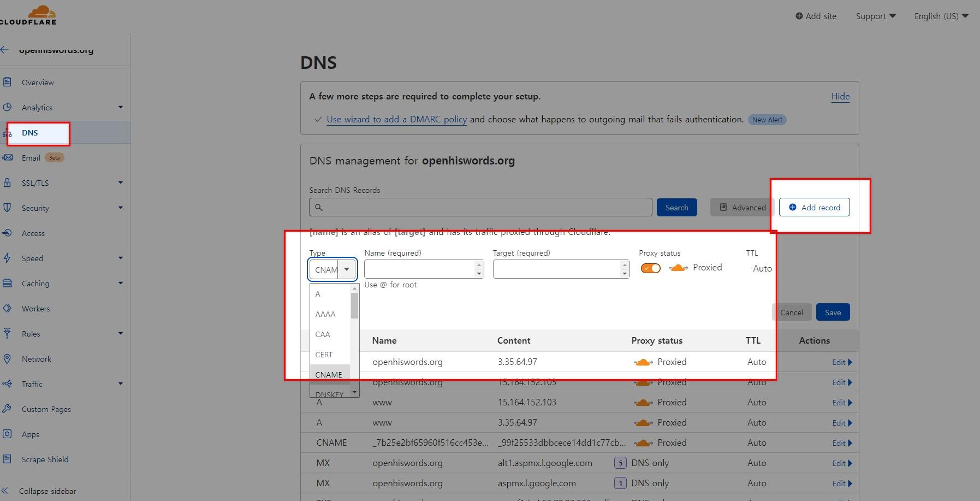Open the DMARC policy wizard link
The image size is (980, 501).
click(396, 120)
